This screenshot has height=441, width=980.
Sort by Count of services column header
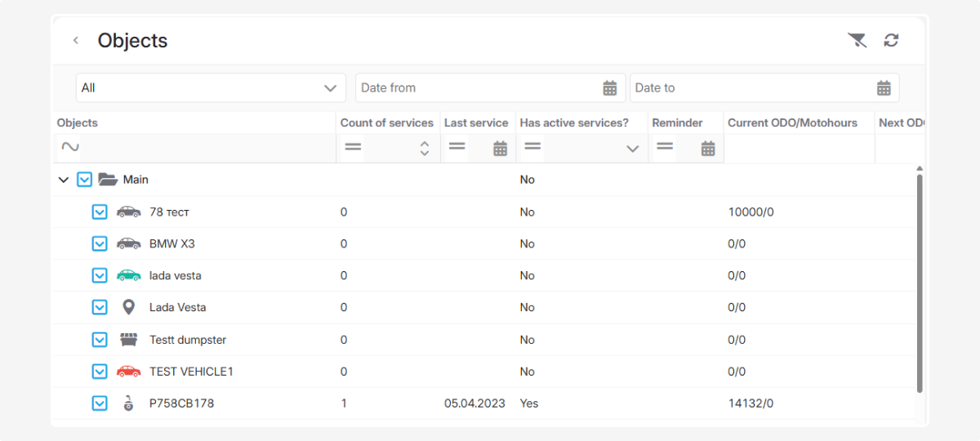click(x=386, y=123)
